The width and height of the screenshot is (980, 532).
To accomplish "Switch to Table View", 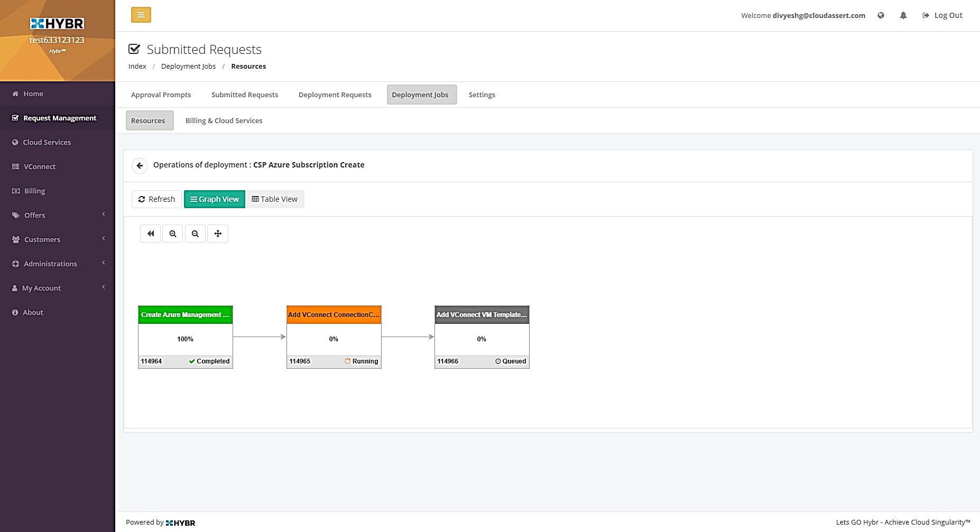I will point(275,199).
